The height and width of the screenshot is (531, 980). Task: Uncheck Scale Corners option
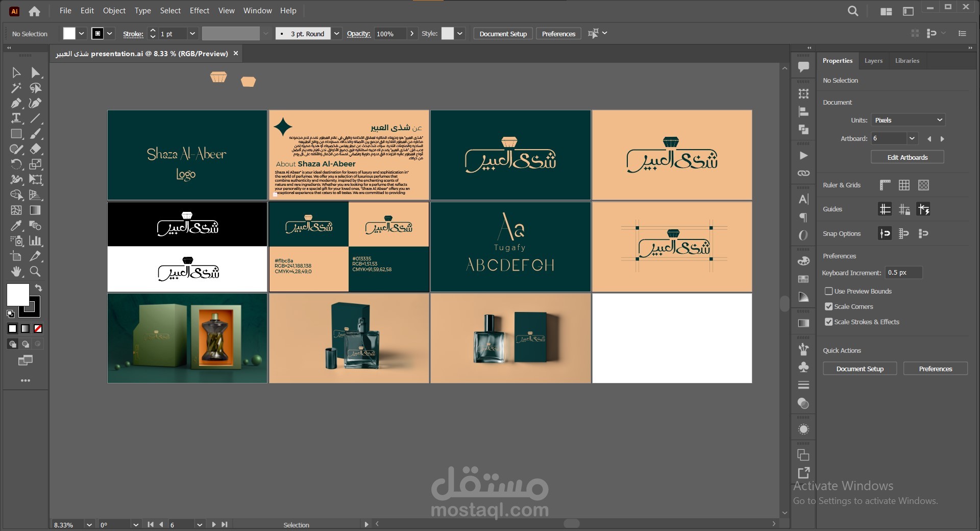click(829, 306)
